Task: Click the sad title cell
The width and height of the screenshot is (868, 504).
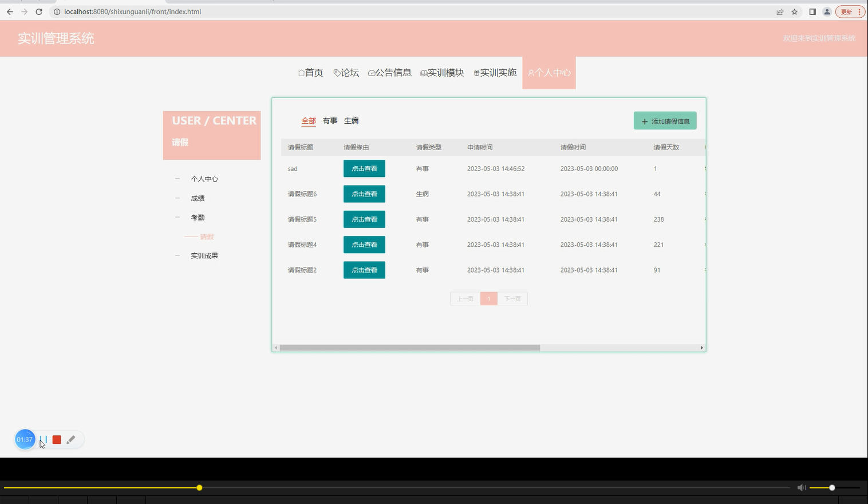Action: (x=293, y=169)
